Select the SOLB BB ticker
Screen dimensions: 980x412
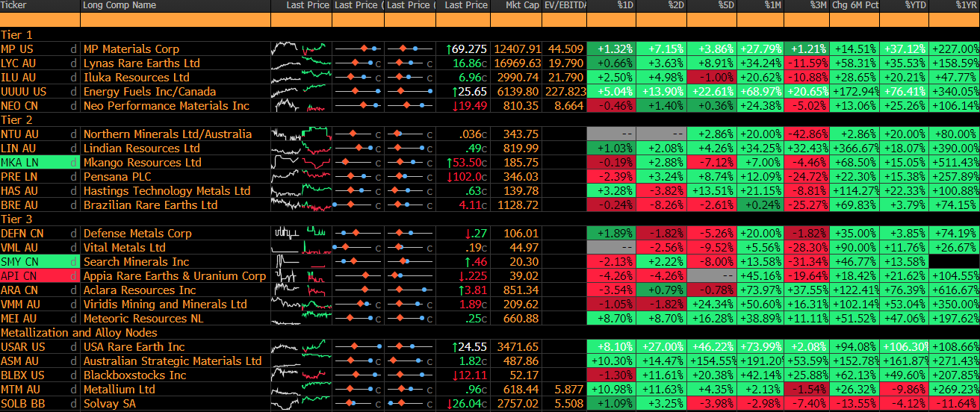pos(22,404)
